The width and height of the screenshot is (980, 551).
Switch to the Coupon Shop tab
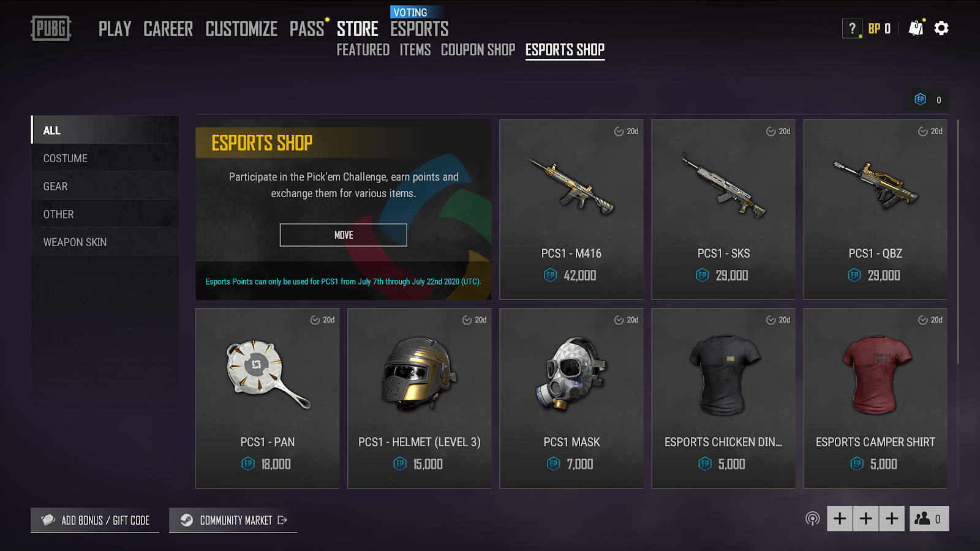(478, 50)
